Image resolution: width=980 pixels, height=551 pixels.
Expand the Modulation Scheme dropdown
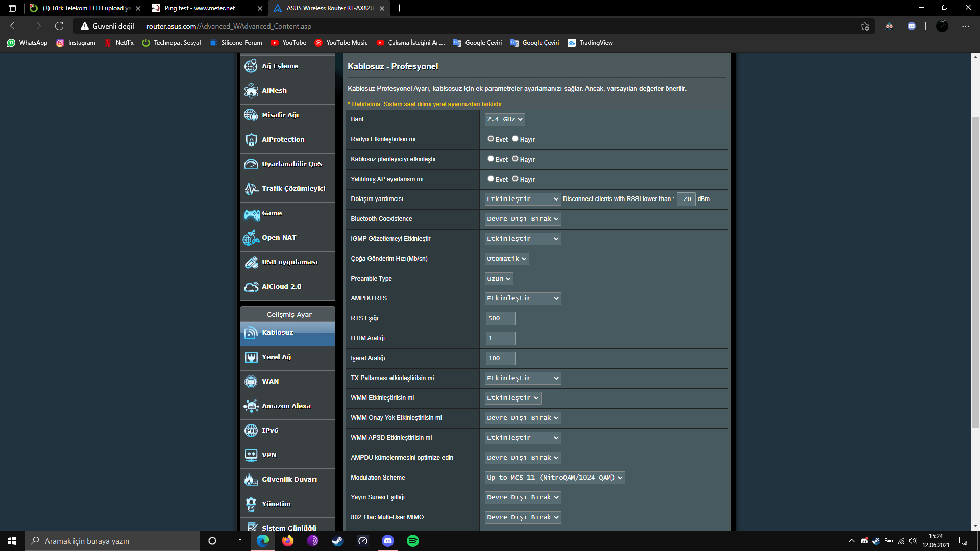(x=554, y=478)
